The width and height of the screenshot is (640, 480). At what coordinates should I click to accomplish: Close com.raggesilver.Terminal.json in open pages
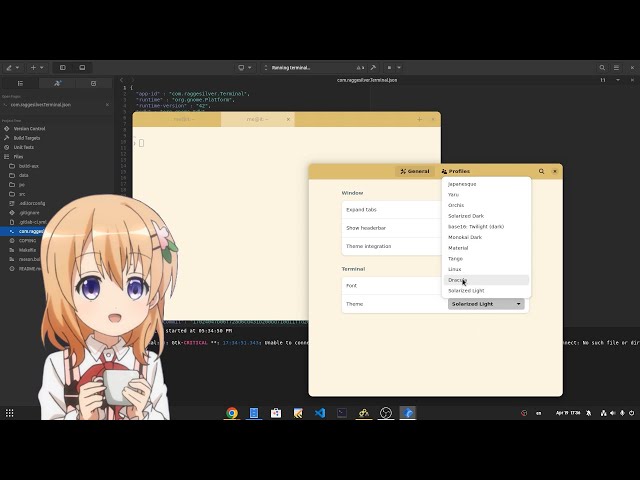(x=107, y=105)
